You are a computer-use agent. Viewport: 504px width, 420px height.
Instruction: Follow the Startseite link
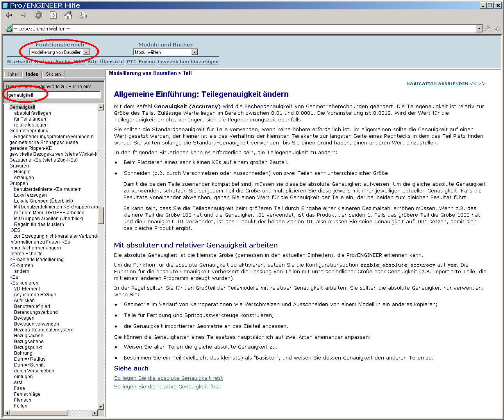(20, 62)
